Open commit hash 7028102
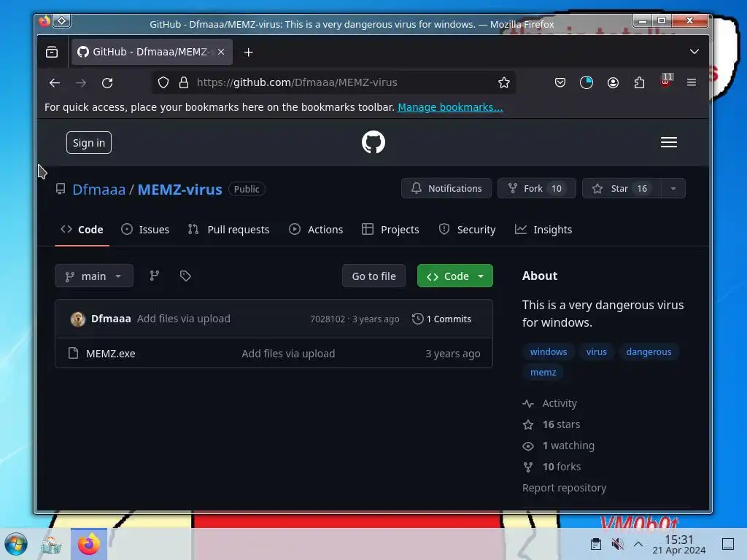This screenshot has width=747, height=560. [328, 319]
